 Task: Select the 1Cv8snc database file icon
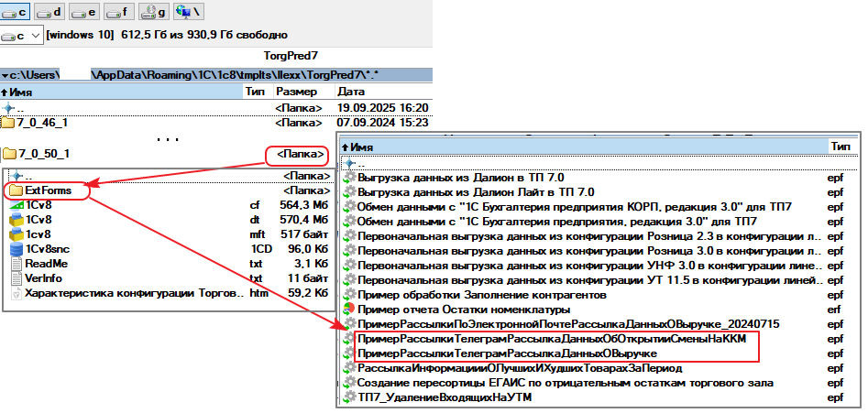pos(16,249)
